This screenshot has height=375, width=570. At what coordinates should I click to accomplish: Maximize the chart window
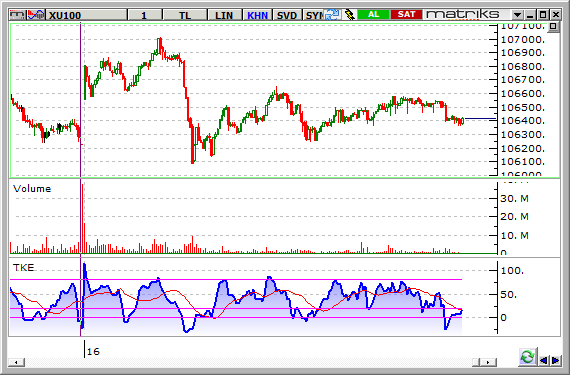[x=543, y=15]
